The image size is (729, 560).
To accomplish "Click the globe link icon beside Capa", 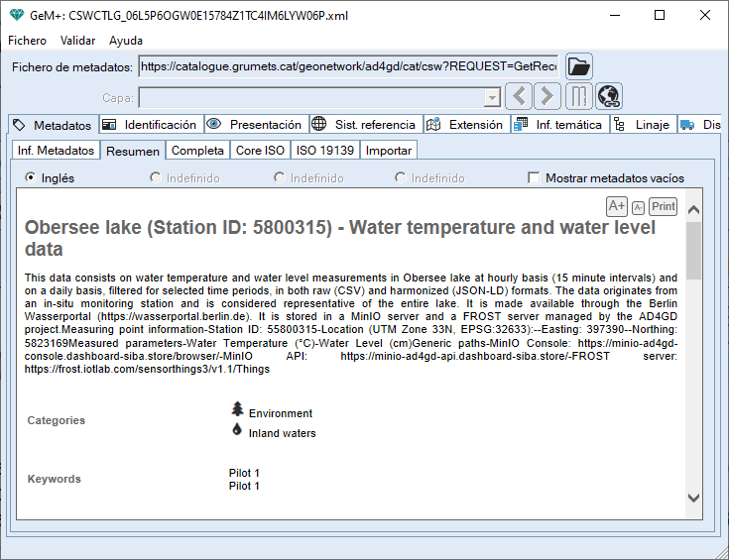I will tap(608, 97).
